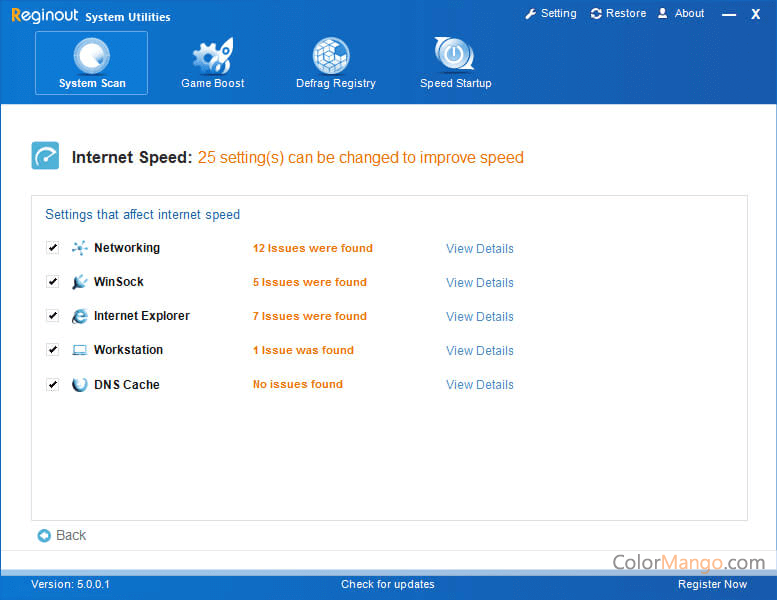
Task: Click the DNS Cache icon
Action: point(80,384)
